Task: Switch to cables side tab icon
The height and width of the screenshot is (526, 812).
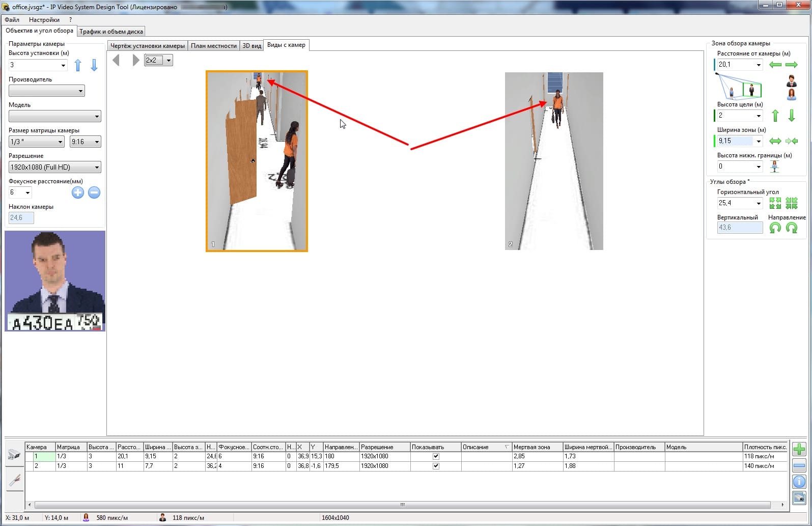Action: coord(14,479)
